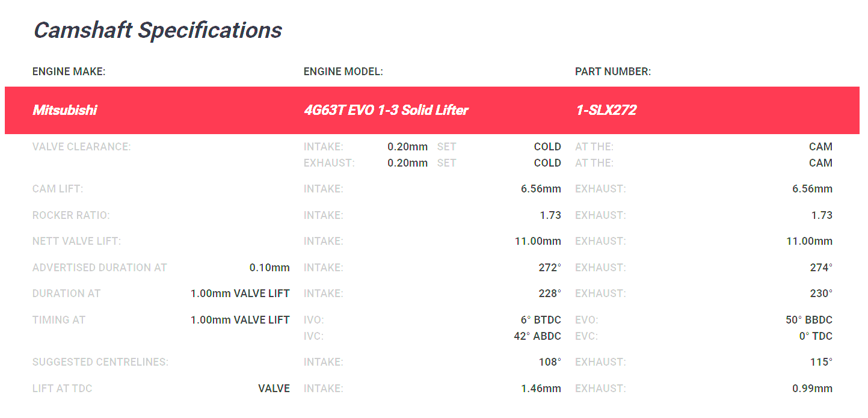Click the CAM LIFT row label
868x418 pixels.
pyautogui.click(x=58, y=189)
